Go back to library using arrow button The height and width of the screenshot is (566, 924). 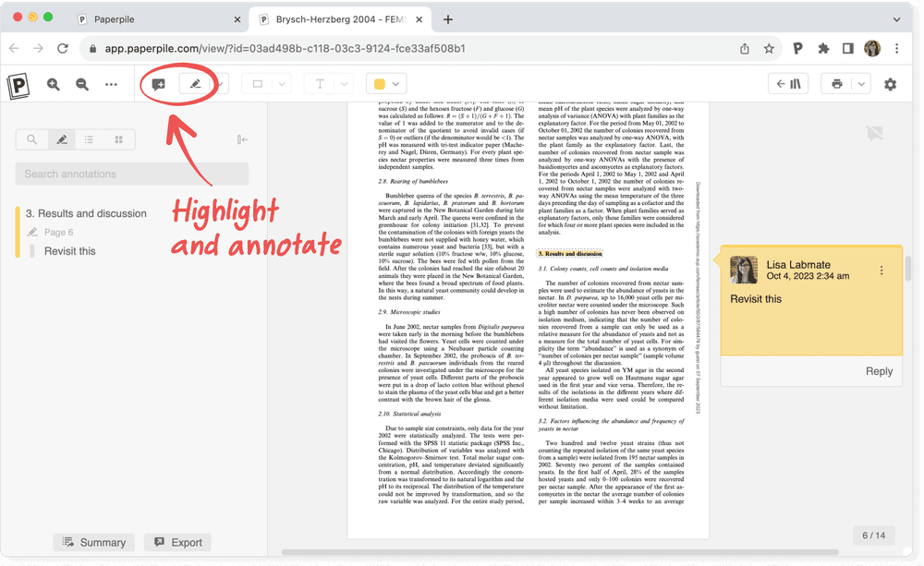point(788,84)
